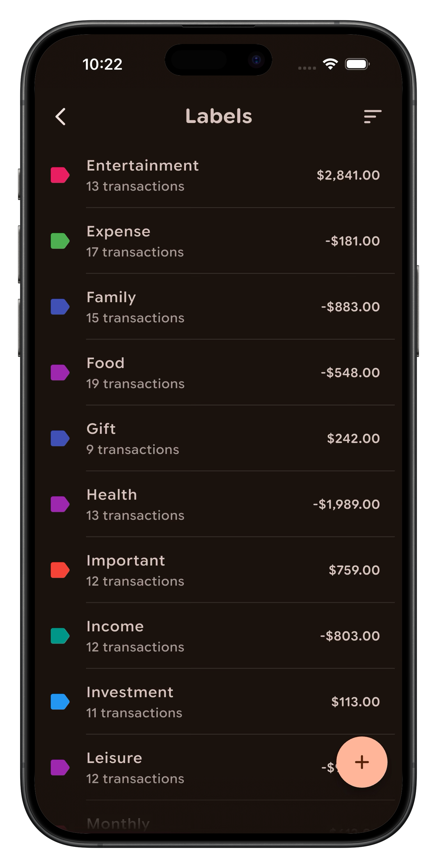437x868 pixels.
Task: Tap the -$803.00 Income amount
Action: [x=350, y=636]
